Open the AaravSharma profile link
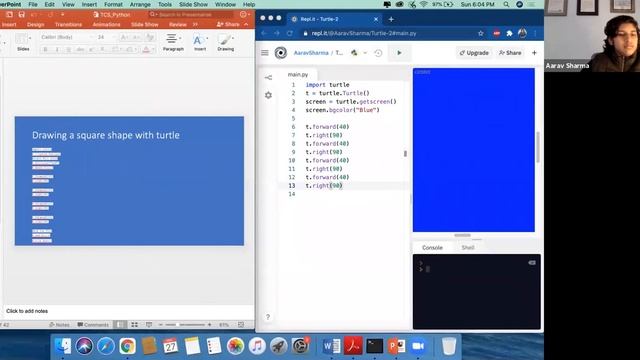 (311, 53)
